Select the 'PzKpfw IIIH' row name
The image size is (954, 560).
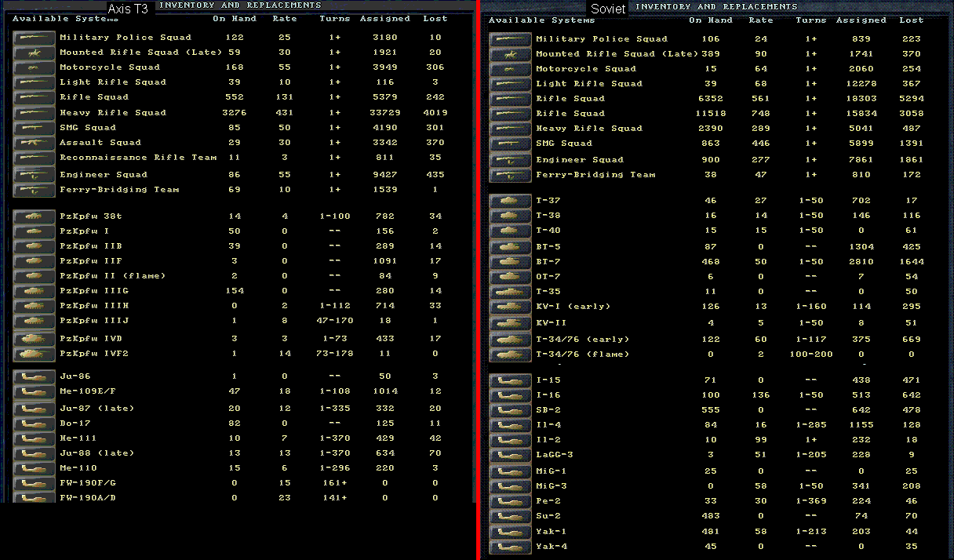94,306
